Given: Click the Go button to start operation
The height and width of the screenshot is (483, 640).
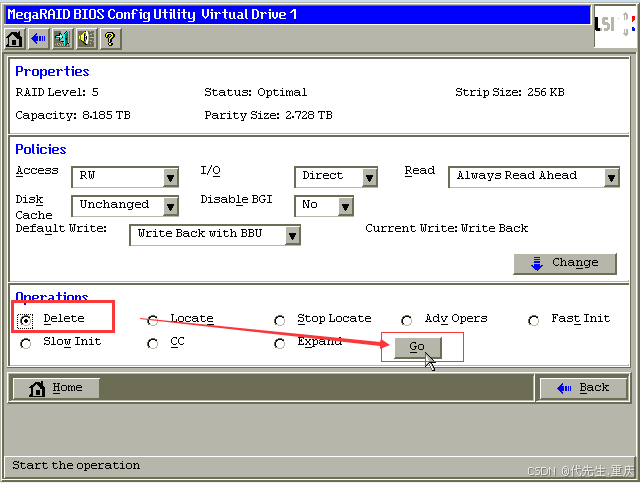Looking at the screenshot, I should pyautogui.click(x=418, y=348).
